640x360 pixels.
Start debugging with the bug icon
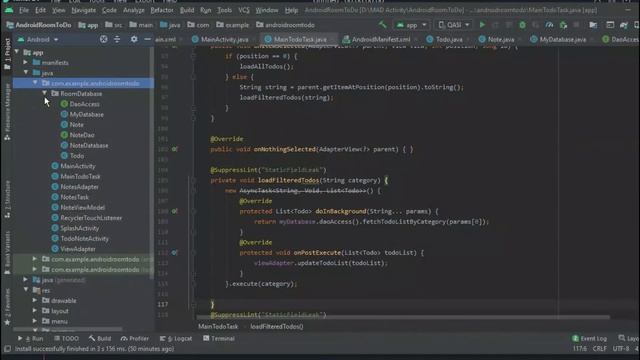coord(522,25)
